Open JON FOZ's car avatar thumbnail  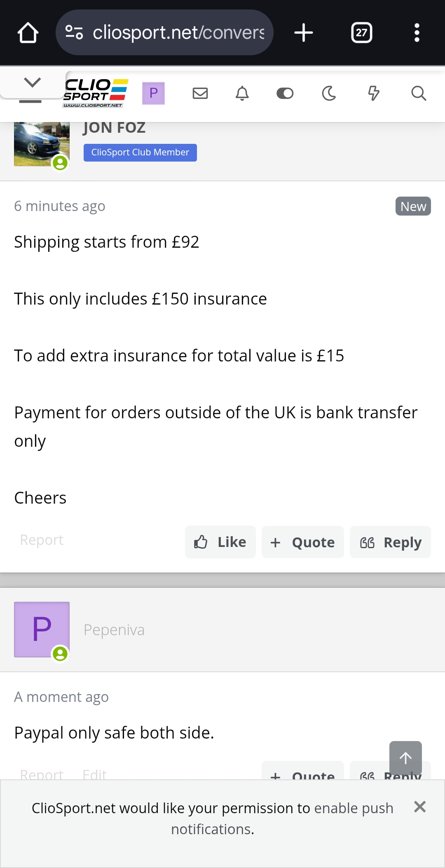(42, 144)
